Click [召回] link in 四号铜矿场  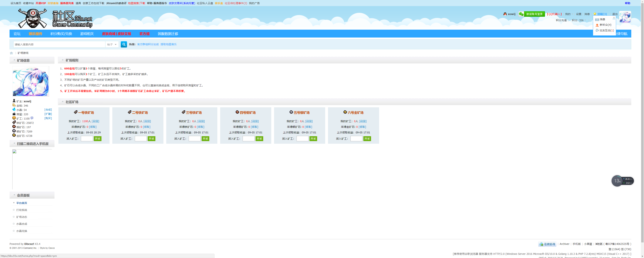[255, 121]
